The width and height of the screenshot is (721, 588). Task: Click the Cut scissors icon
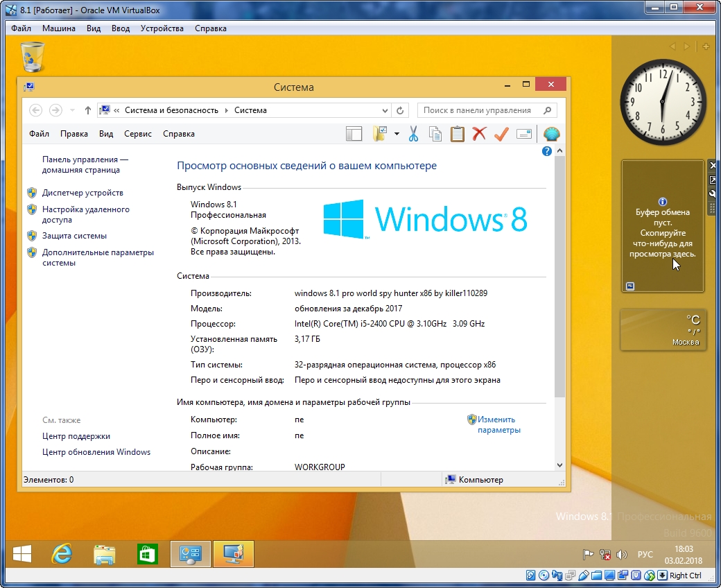click(413, 134)
